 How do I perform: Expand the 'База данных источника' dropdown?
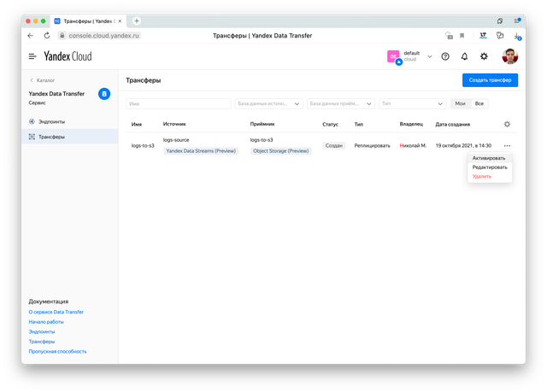pyautogui.click(x=268, y=103)
